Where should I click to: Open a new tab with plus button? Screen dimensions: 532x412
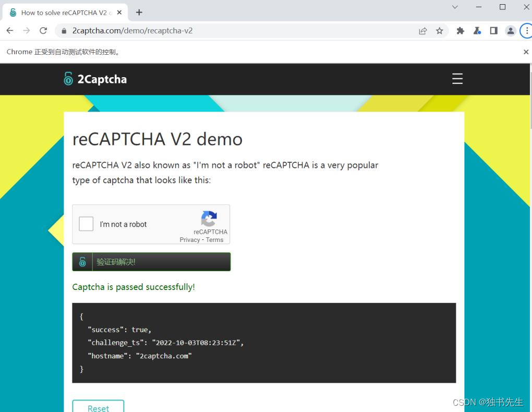pos(139,13)
